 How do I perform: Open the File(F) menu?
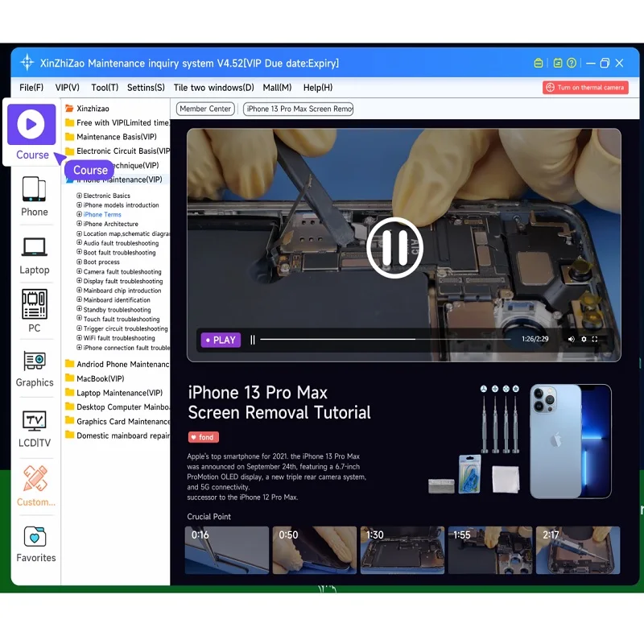click(x=31, y=88)
